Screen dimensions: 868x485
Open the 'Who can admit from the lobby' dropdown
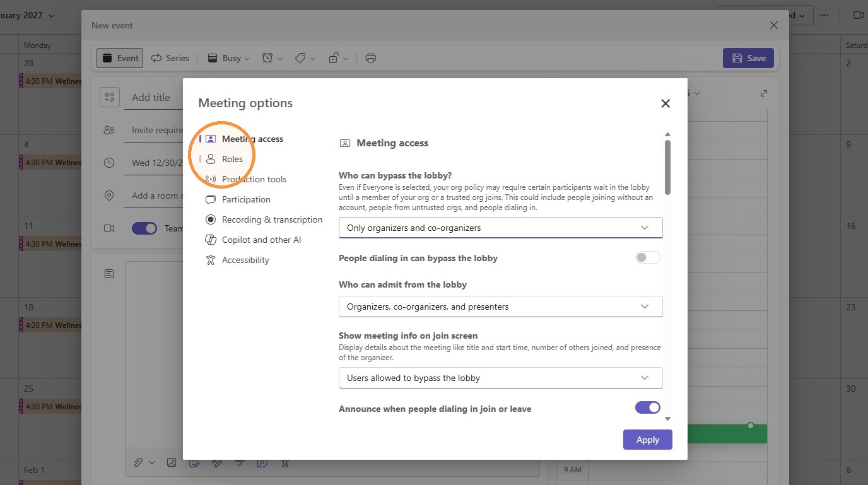pos(500,307)
